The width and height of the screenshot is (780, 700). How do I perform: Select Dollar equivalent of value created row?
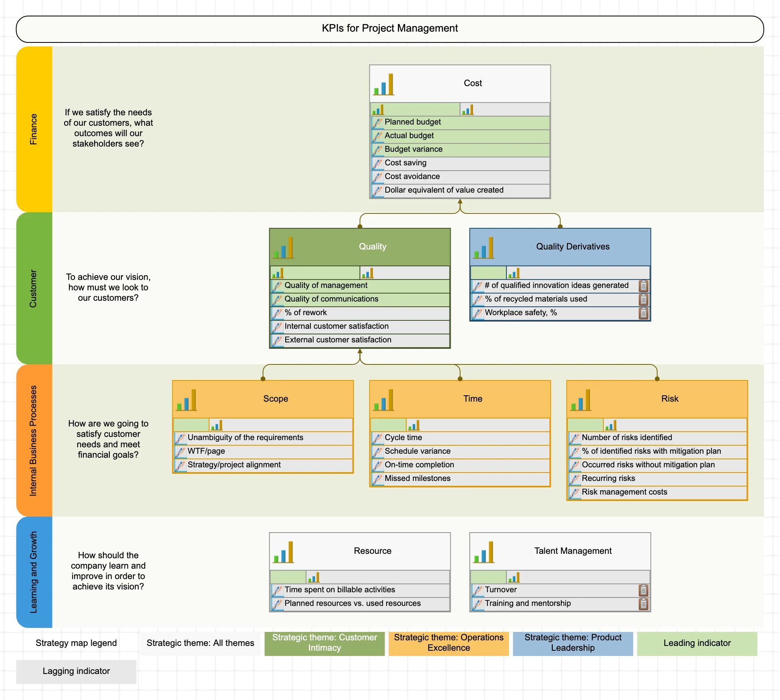(x=460, y=191)
